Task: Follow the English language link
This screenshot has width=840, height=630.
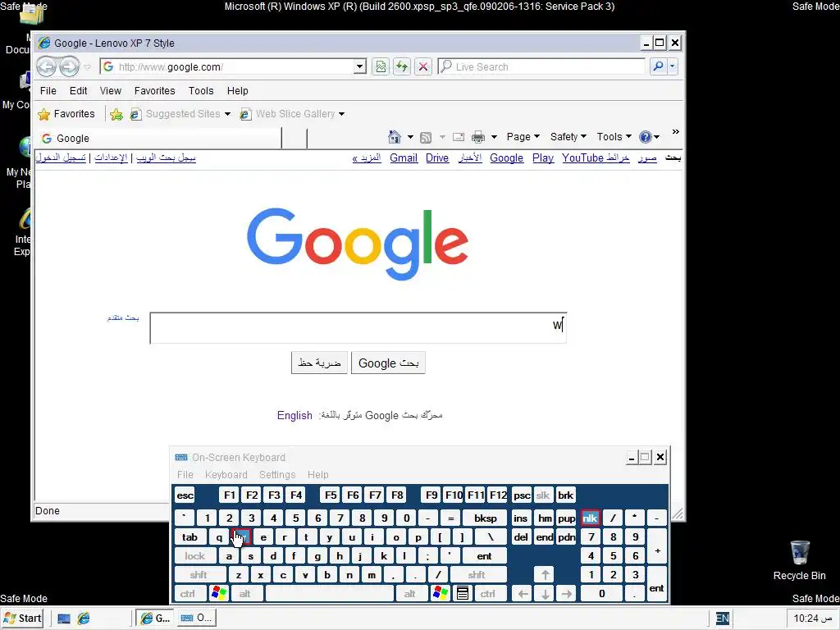Action: pos(294,415)
